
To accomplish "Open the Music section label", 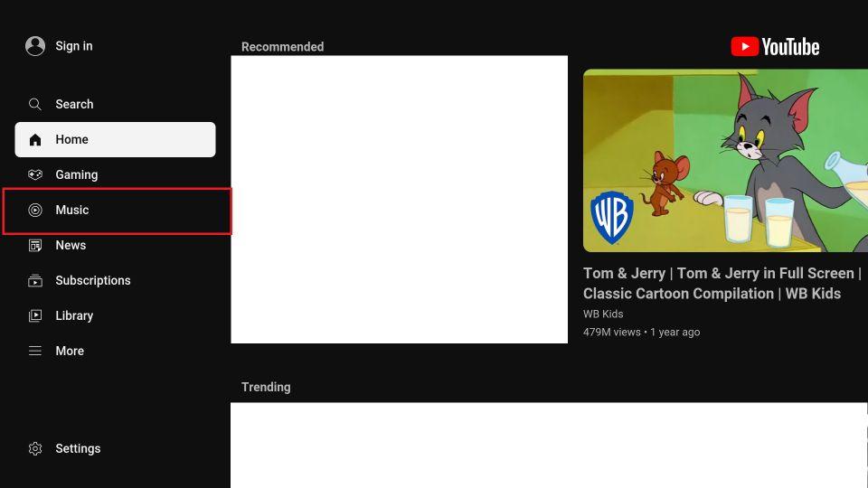I will pyautogui.click(x=72, y=211).
